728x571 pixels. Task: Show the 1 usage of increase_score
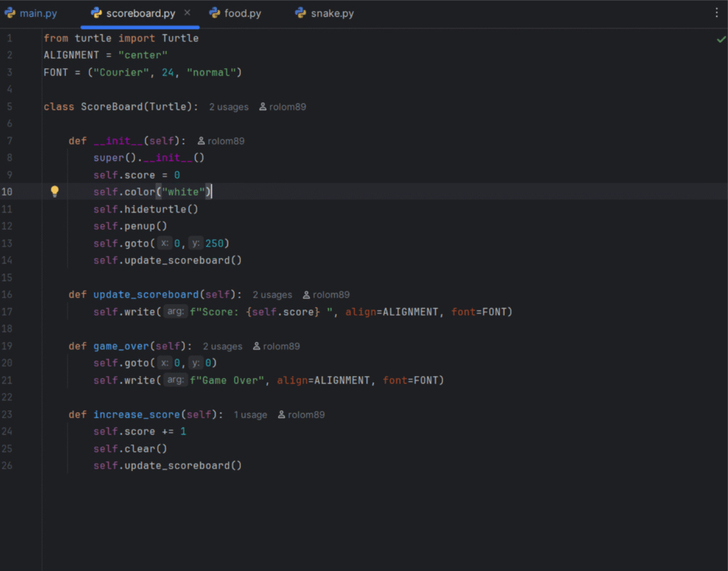(x=250, y=415)
